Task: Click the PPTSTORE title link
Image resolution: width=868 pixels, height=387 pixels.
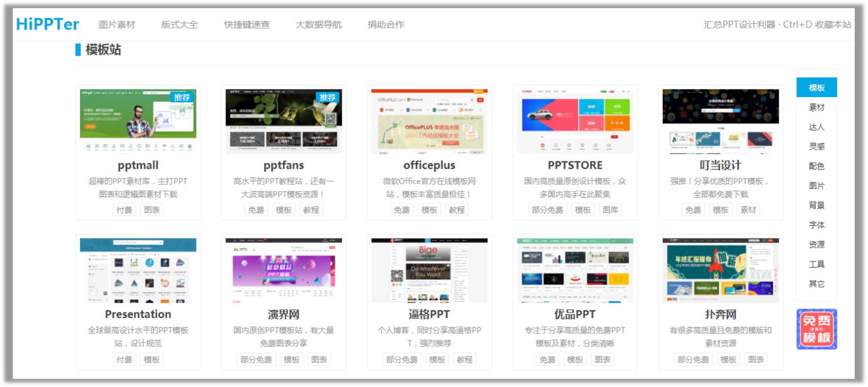Action: coord(575,165)
